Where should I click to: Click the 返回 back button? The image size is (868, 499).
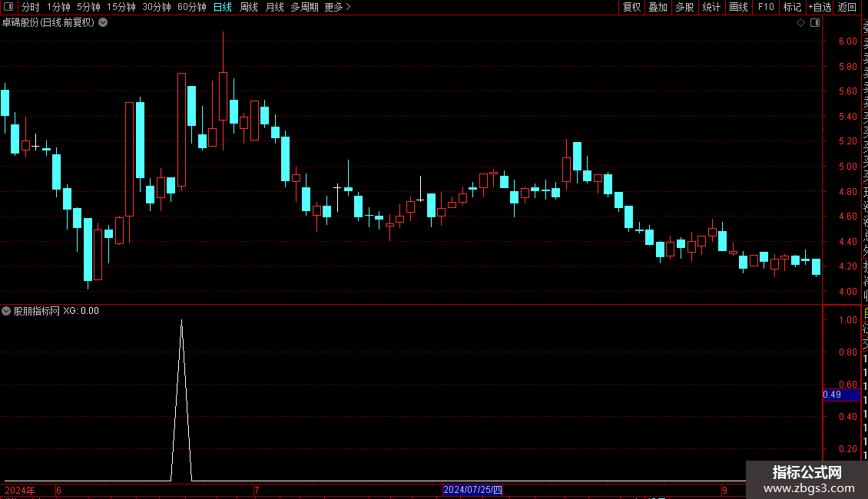coord(847,7)
